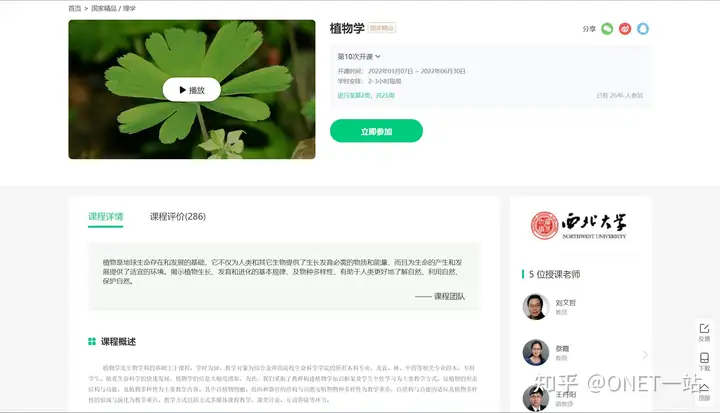Share the course via WeChat icon
The width and height of the screenshot is (720, 413).
pyautogui.click(x=607, y=29)
